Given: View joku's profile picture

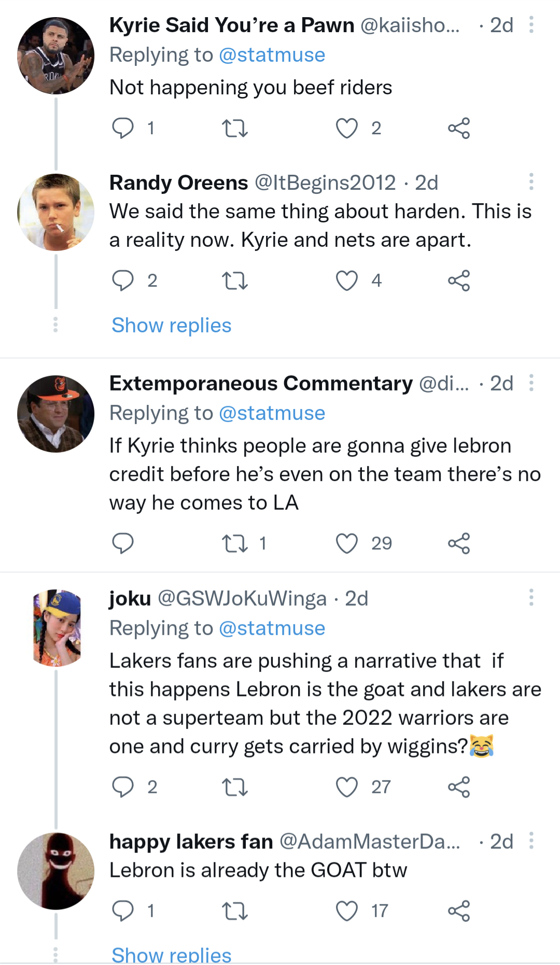Looking at the screenshot, I should (56, 627).
